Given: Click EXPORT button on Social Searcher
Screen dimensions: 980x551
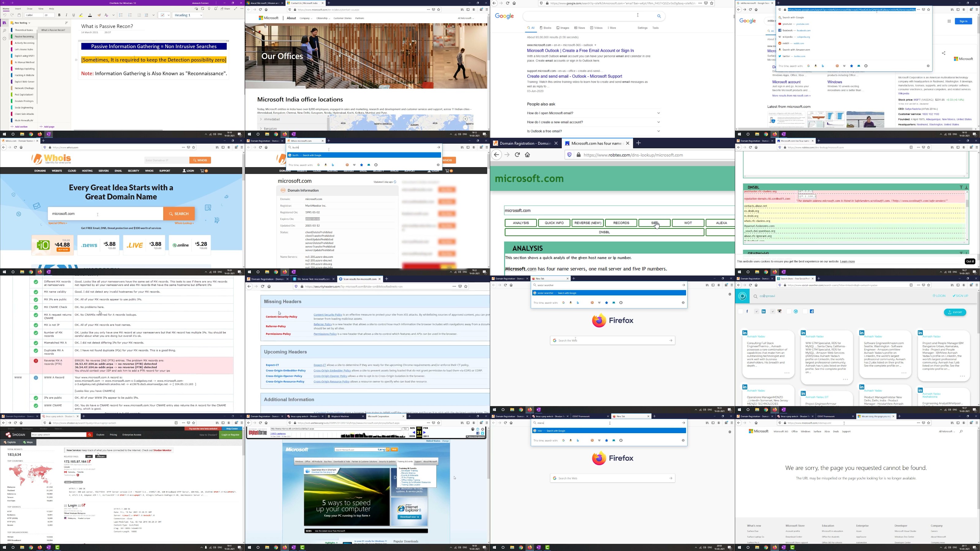Looking at the screenshot, I should coord(955,312).
